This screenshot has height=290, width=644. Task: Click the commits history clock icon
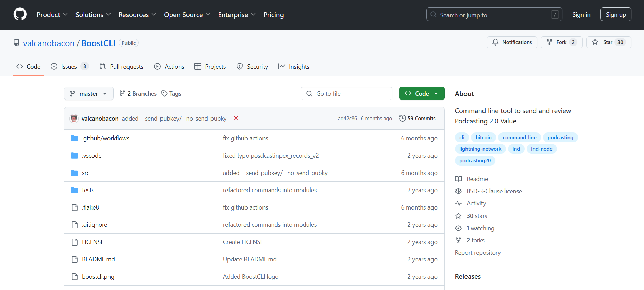pos(402,118)
